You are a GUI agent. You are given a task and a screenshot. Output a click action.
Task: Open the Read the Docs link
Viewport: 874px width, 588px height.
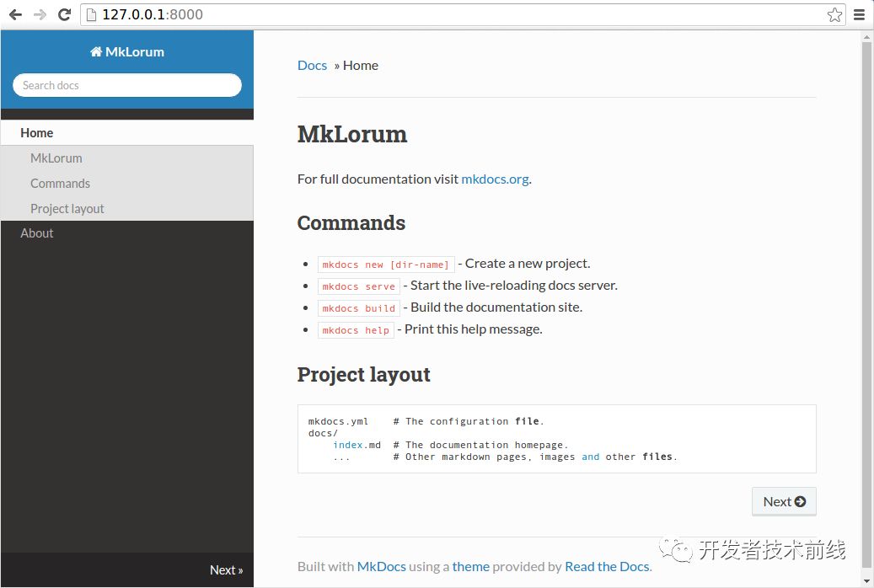(x=607, y=566)
